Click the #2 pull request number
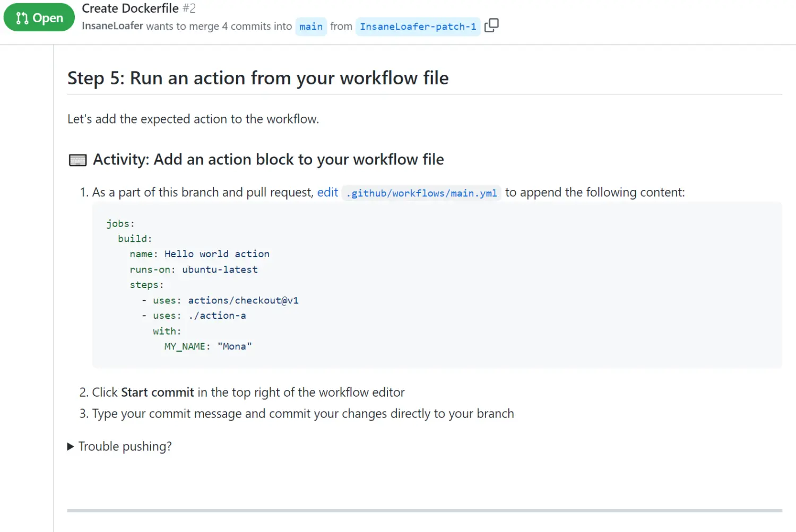 click(x=189, y=8)
